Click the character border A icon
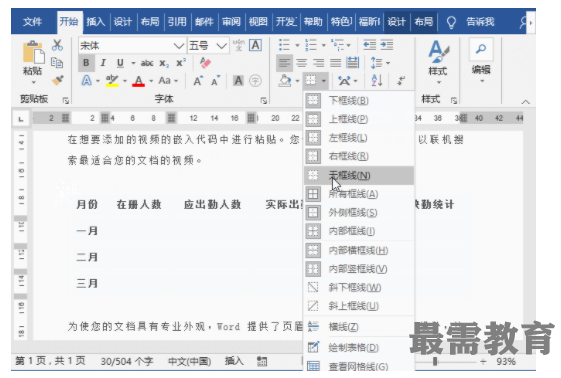This screenshot has width=561, height=378. coord(255,45)
